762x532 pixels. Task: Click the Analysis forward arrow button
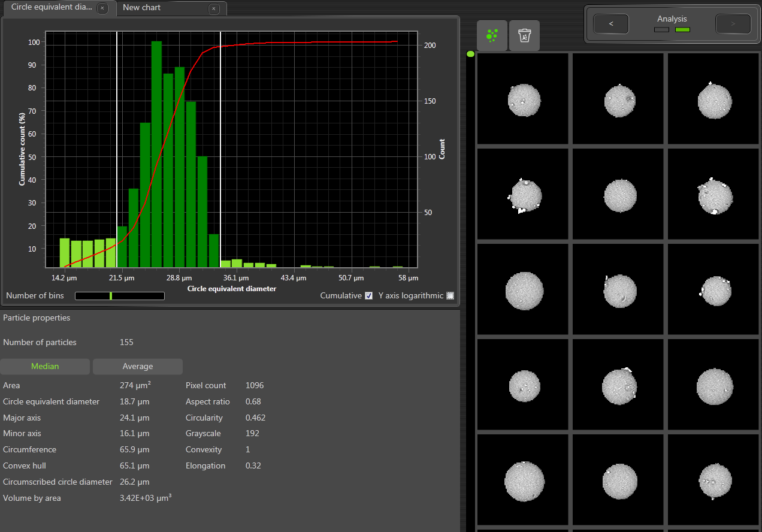(733, 23)
